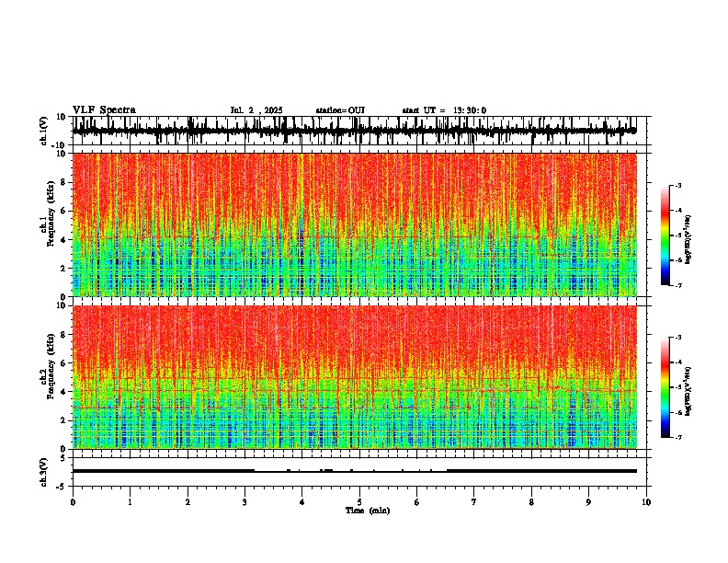728x563 pixels.
Task: Click the "6" kHz tick of ch.1 spectrogram
Action: (x=63, y=212)
